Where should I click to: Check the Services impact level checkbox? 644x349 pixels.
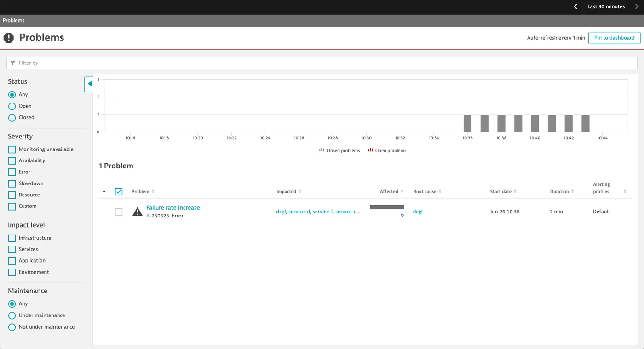(x=12, y=249)
